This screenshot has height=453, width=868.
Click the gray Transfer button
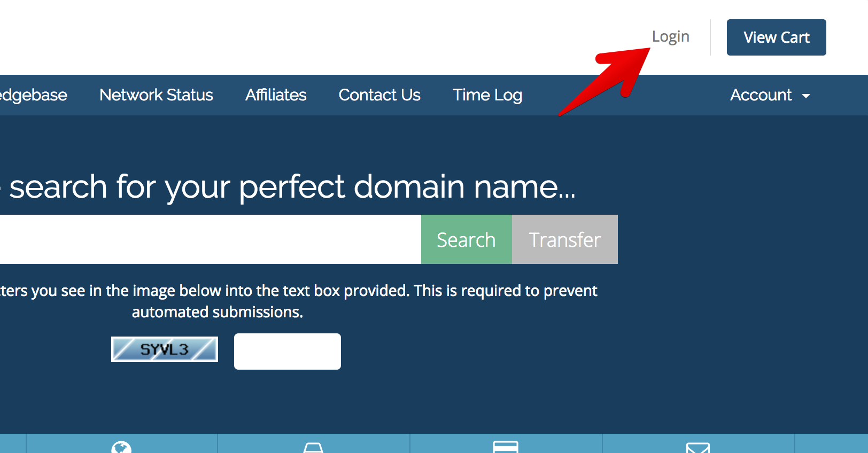click(x=565, y=239)
